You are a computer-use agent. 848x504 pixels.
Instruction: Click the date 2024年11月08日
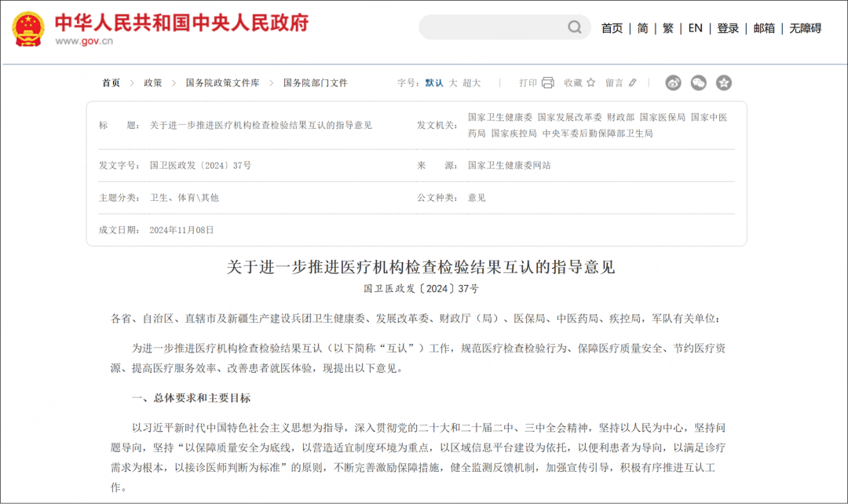tap(181, 230)
